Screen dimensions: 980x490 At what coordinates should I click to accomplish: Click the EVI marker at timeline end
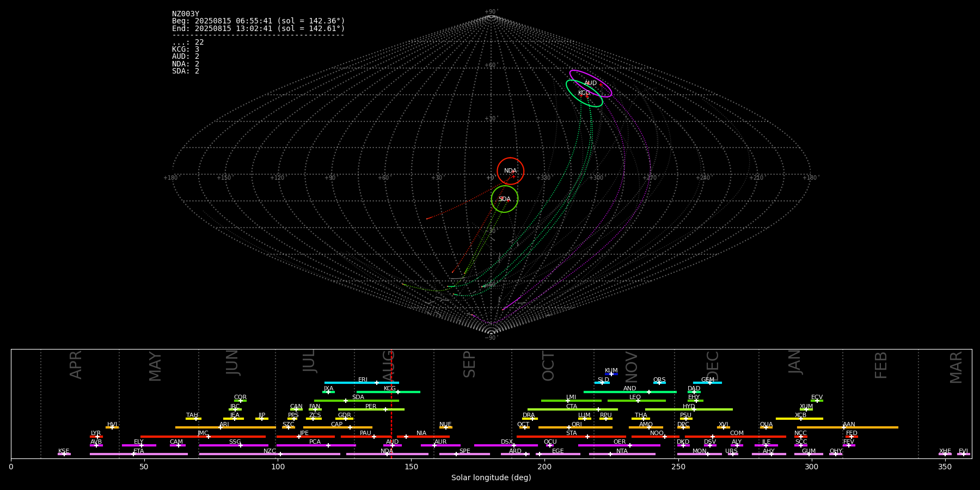[x=964, y=454]
